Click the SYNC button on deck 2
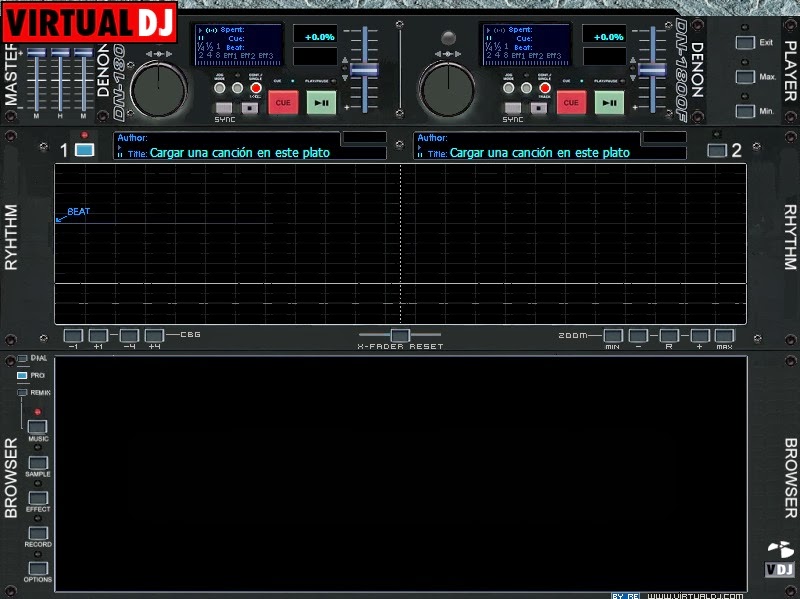The height and width of the screenshot is (599, 800). pos(512,108)
